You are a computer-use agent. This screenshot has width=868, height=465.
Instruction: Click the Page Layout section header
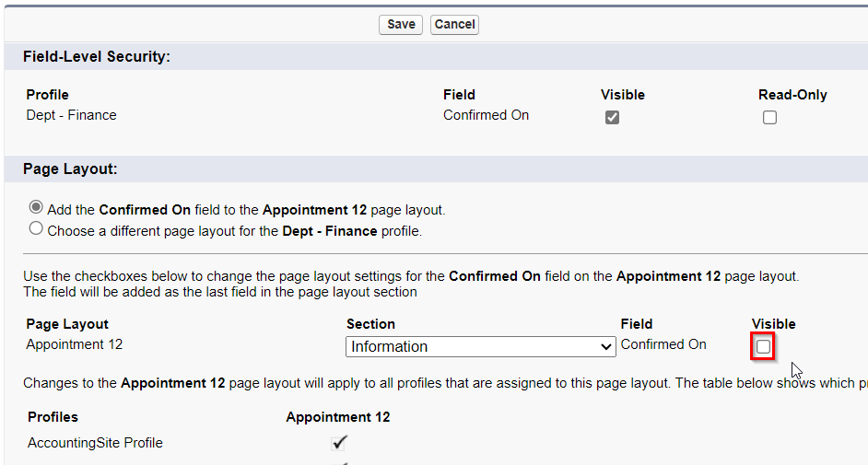pos(70,169)
